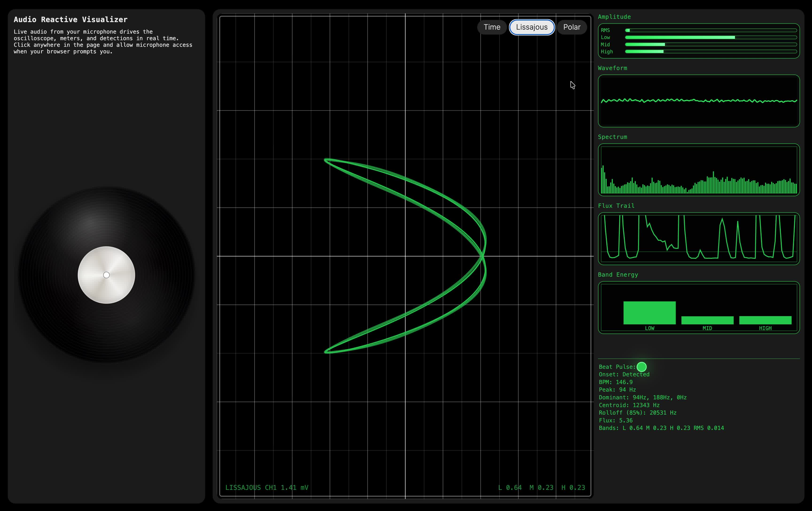Click the MID band energy bar
The image size is (812, 511).
click(x=707, y=320)
